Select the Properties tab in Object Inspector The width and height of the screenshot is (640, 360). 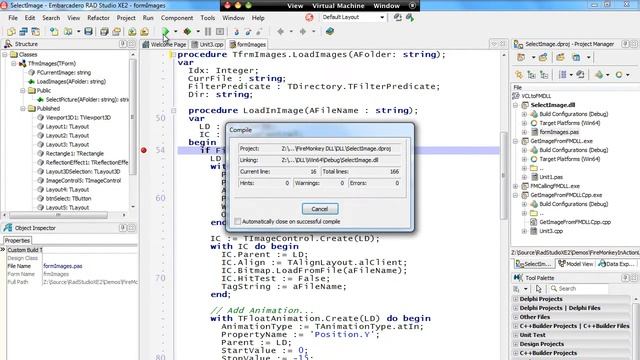pyautogui.click(x=17, y=240)
